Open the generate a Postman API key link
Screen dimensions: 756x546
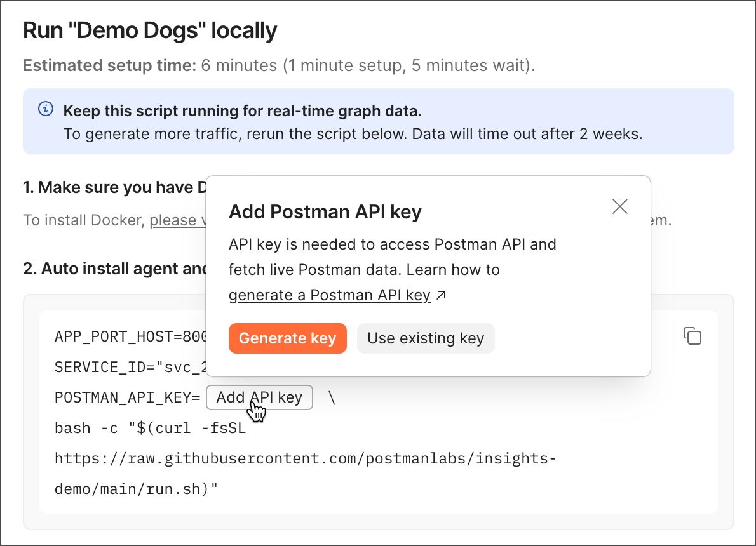point(329,296)
